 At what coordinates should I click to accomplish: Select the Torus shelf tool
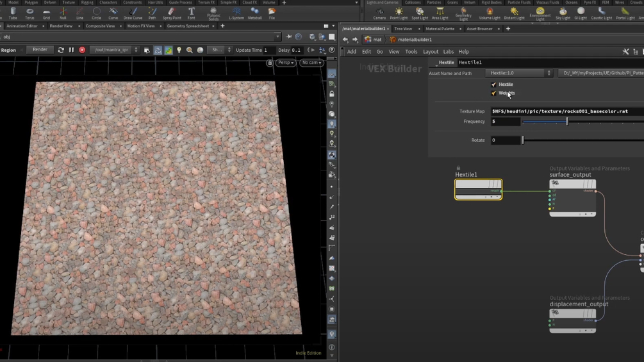(29, 13)
